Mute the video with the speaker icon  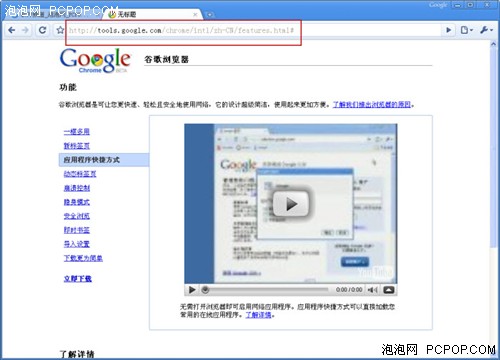pos(372,290)
